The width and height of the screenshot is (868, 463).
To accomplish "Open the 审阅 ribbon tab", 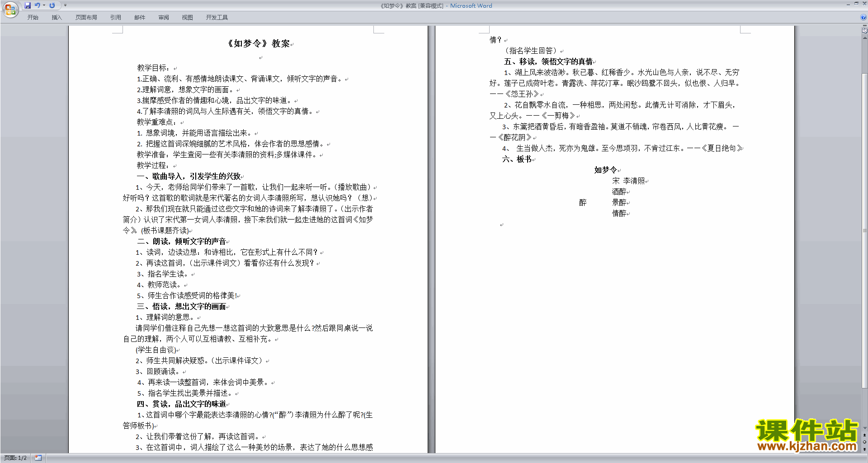I will (164, 18).
